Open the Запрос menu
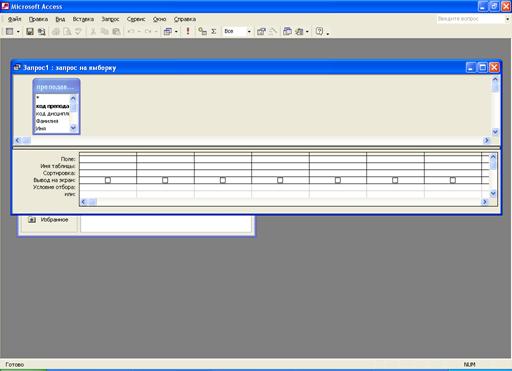Screen dimensions: 512x371 click(110, 19)
